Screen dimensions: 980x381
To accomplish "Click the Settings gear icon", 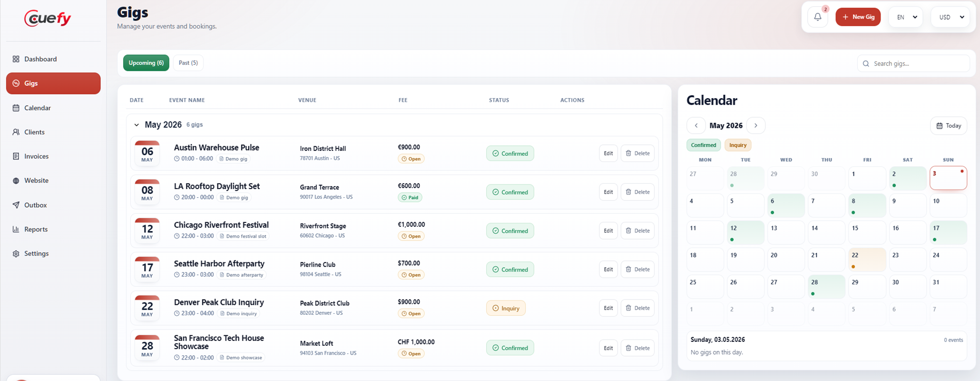I will tap(16, 253).
